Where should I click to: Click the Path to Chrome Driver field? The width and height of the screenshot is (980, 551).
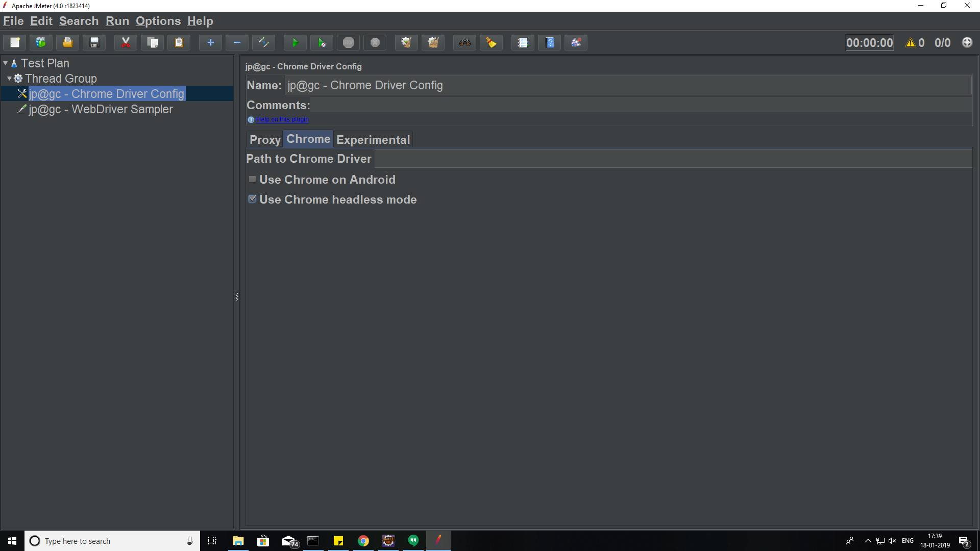673,159
